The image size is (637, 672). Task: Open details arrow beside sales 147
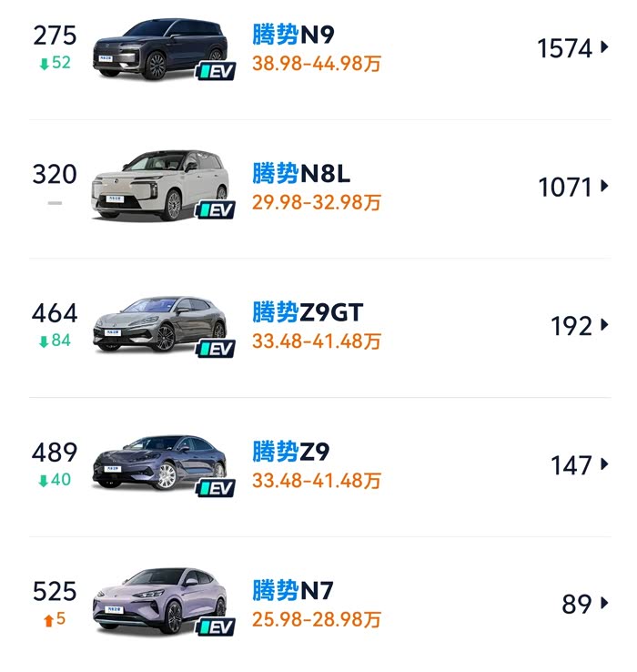(604, 465)
